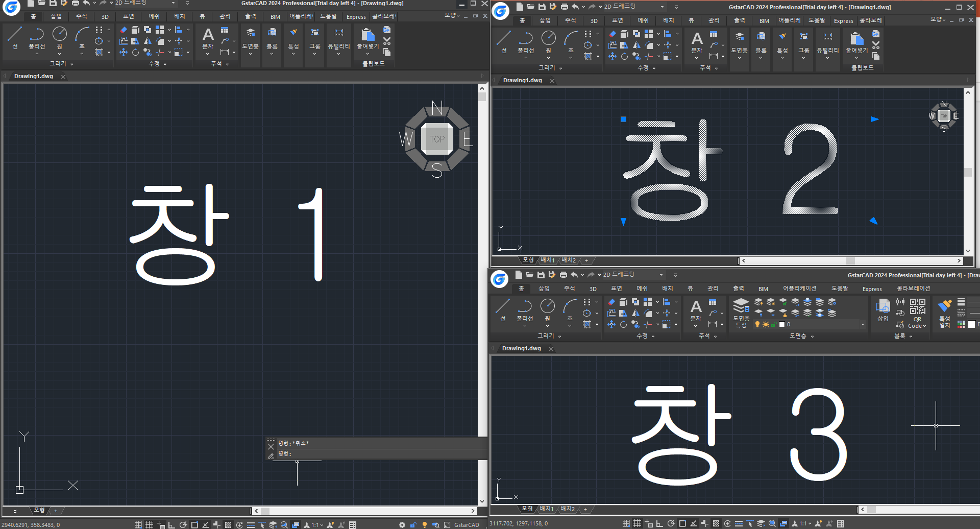Click the white layer color swatch in window 3
The image size is (980, 529).
(x=782, y=324)
